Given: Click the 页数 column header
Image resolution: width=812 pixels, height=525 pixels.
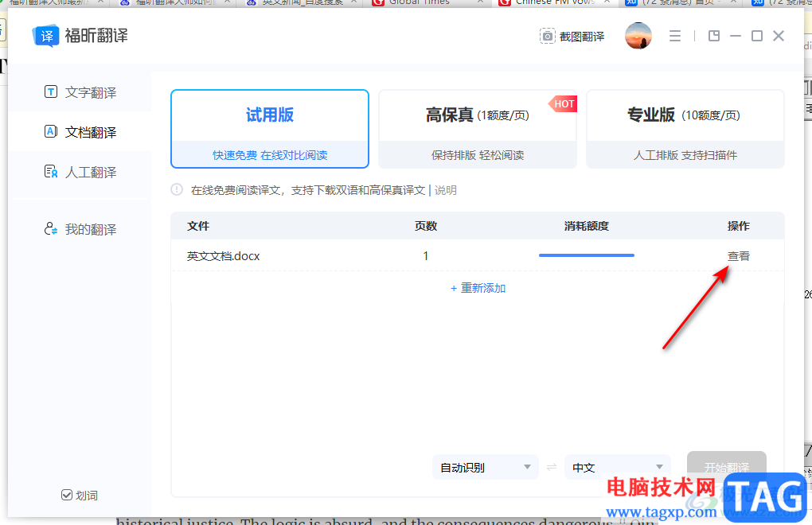Looking at the screenshot, I should point(426,226).
